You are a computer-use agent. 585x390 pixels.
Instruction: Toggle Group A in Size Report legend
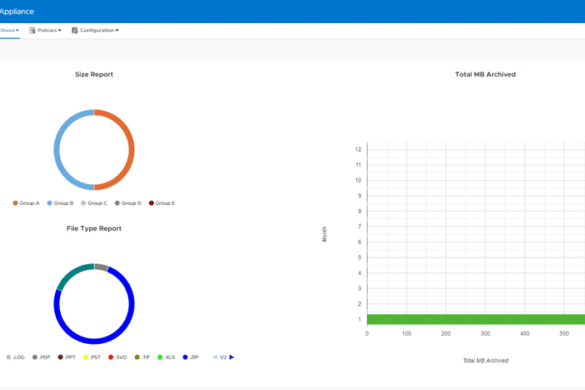pos(26,203)
